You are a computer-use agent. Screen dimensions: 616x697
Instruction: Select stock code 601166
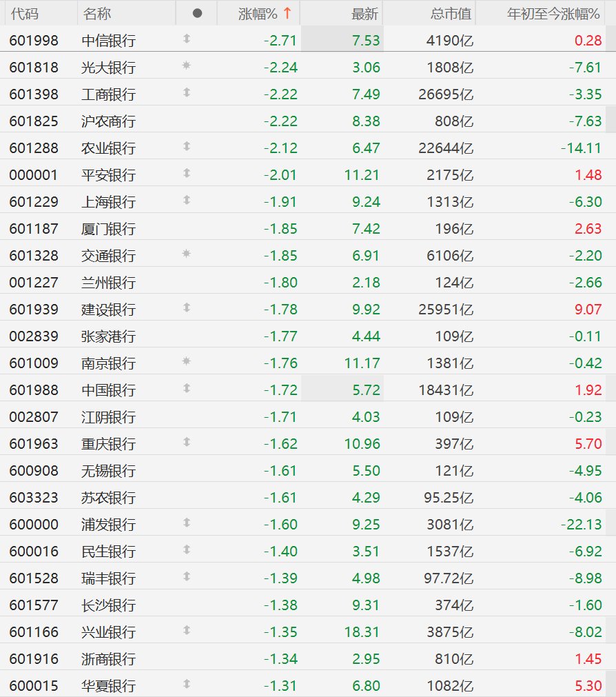pos(34,632)
